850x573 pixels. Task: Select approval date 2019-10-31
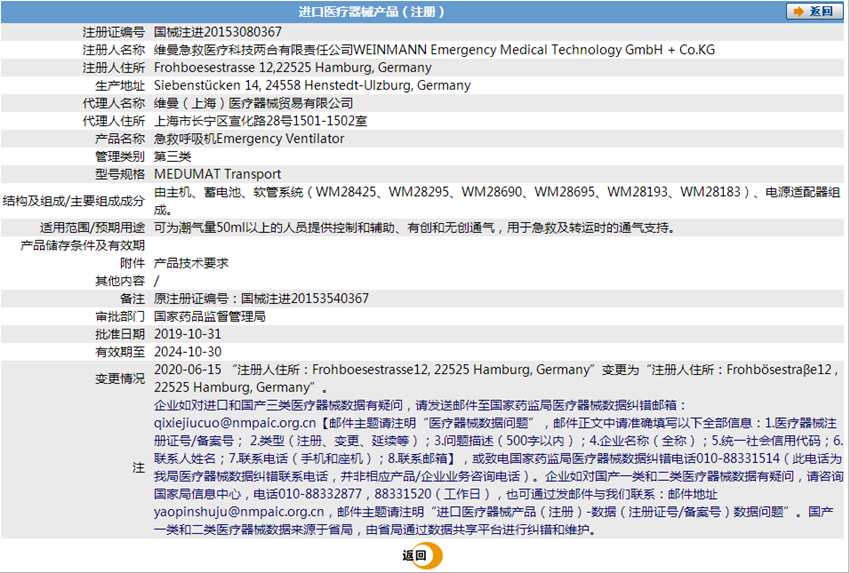(188, 334)
